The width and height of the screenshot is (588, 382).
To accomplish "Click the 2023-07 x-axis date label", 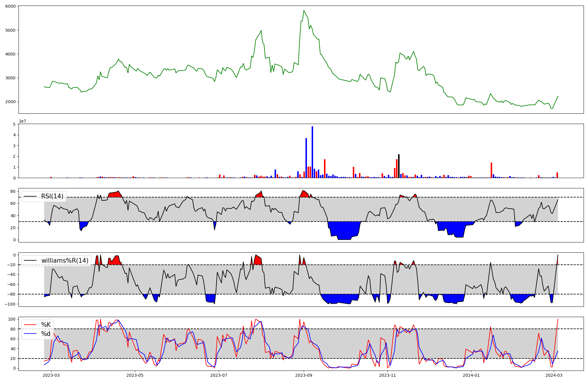I will click(219, 375).
